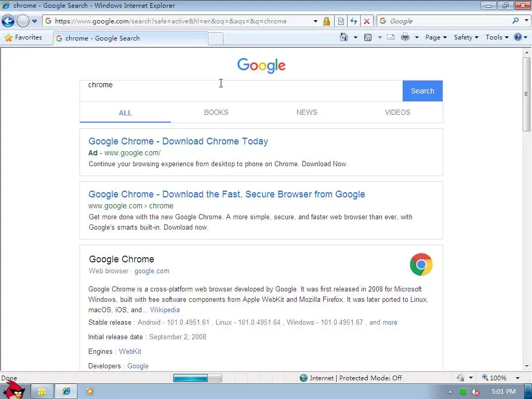Switch to BOOKS results tab
This screenshot has width=532, height=399.
coord(216,112)
